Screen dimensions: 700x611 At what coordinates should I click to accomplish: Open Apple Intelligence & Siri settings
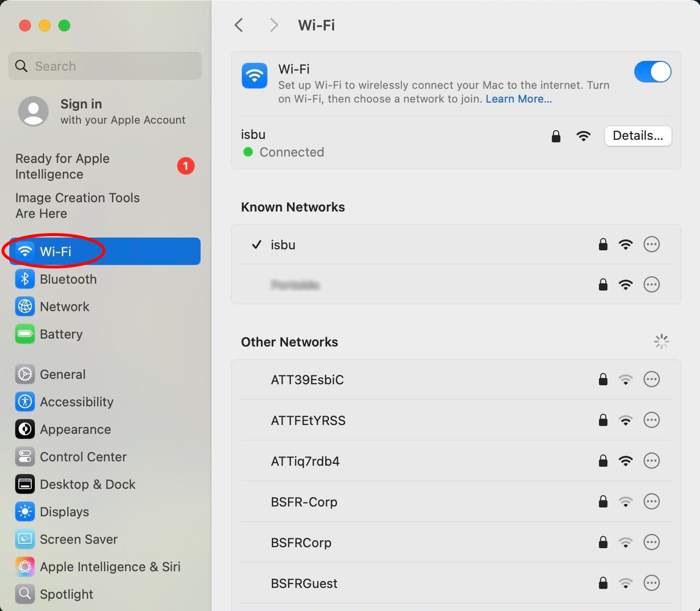pos(105,567)
